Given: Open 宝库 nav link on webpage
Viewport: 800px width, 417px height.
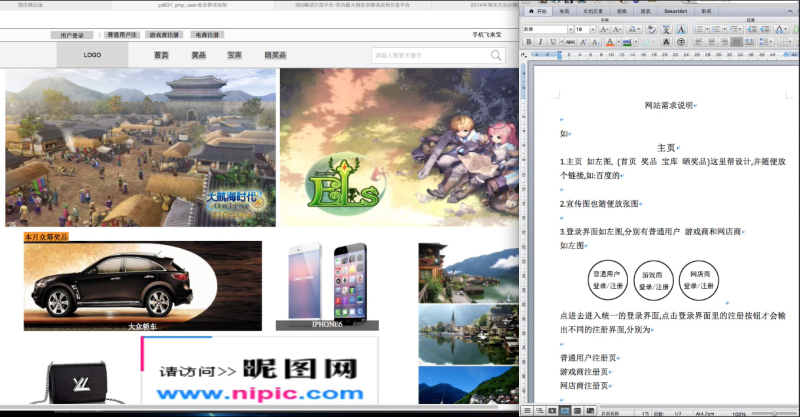Looking at the screenshot, I should click(x=235, y=55).
